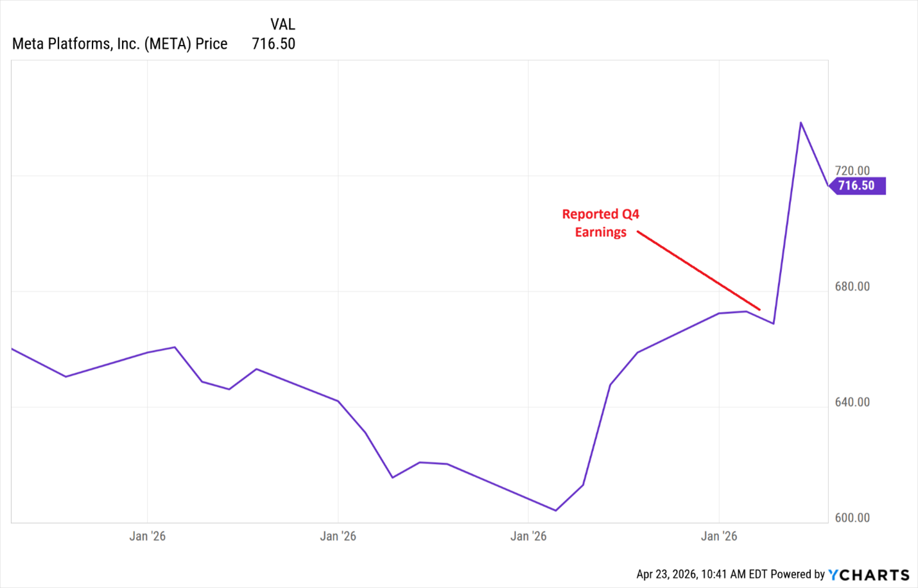Select the third Jan '26 label from left
Image resolution: width=918 pixels, height=588 pixels.
coord(528,536)
